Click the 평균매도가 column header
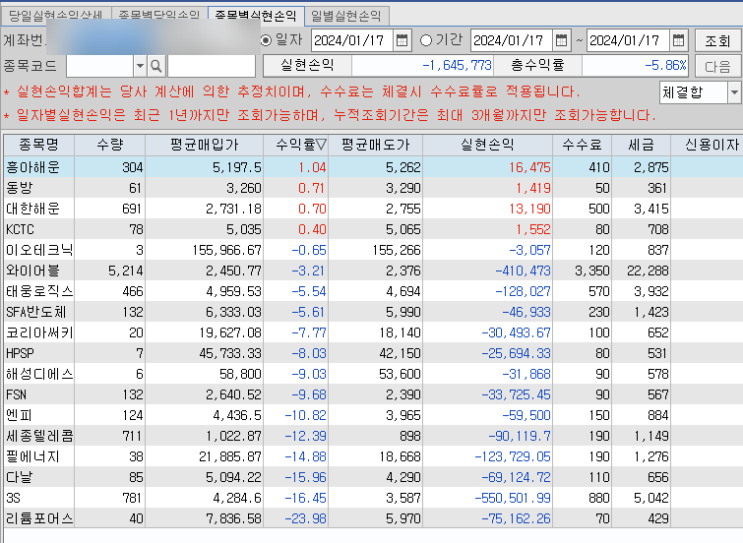Viewport: 743px width, 543px height. coord(375,145)
